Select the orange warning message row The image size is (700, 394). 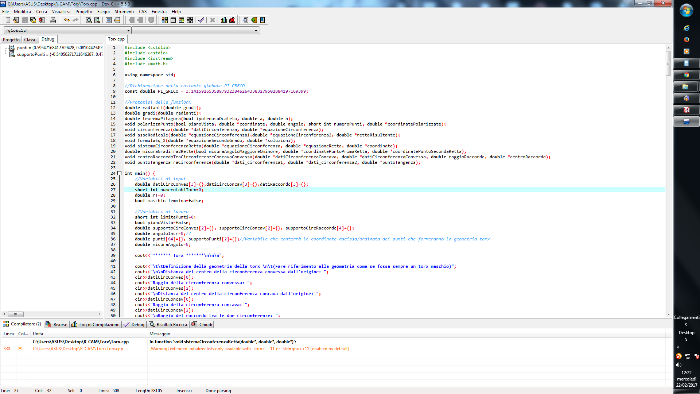(333, 348)
